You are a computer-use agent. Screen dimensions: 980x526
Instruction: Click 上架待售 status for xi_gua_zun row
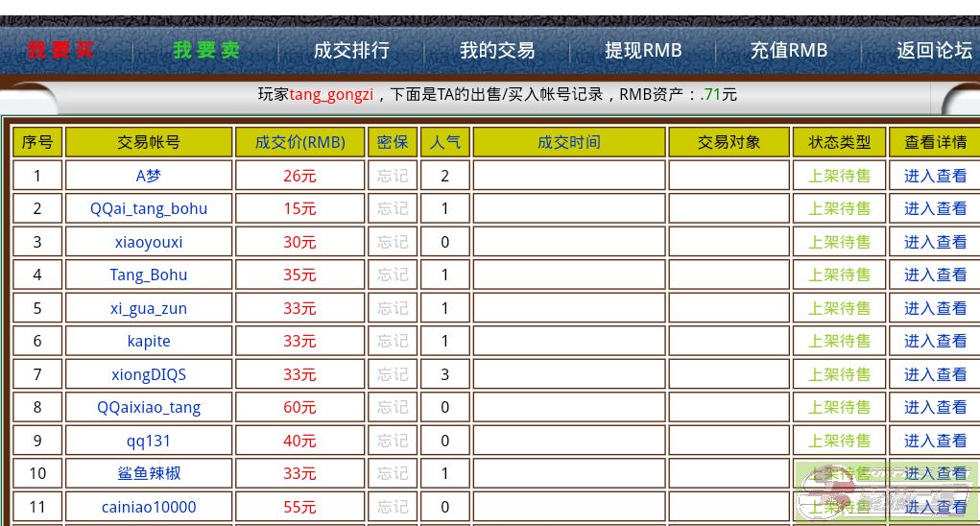[x=839, y=308]
